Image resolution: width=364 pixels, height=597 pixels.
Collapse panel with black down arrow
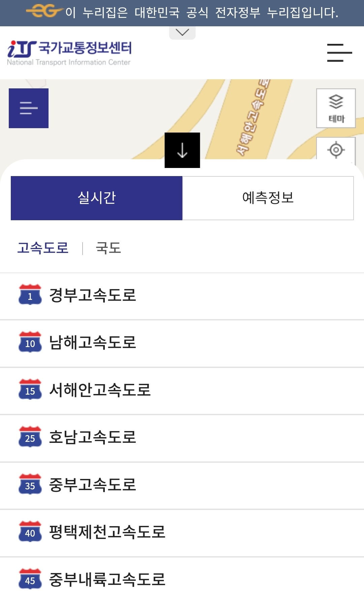(x=182, y=150)
